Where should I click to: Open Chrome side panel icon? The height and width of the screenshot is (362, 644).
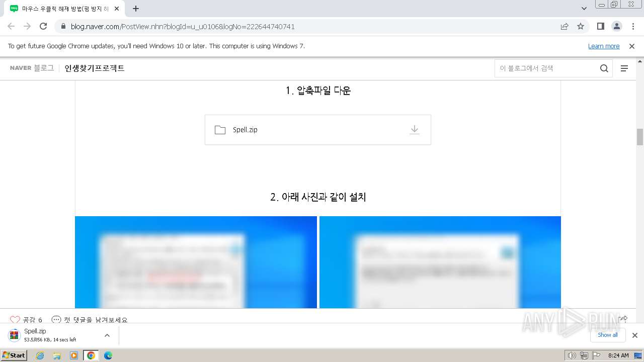(x=600, y=26)
